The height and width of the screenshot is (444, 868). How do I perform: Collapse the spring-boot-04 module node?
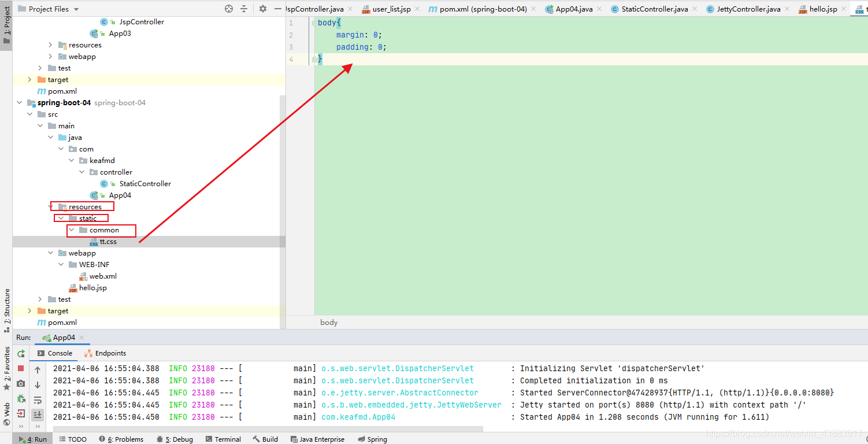[x=20, y=103]
